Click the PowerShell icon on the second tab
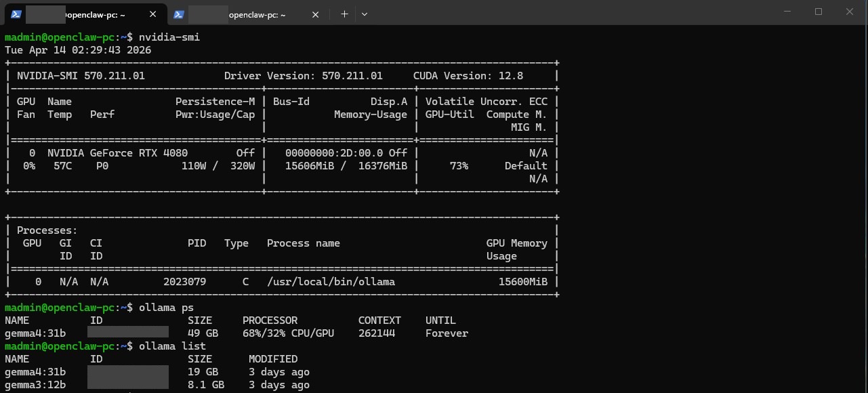This screenshot has width=868, height=393. [178, 14]
